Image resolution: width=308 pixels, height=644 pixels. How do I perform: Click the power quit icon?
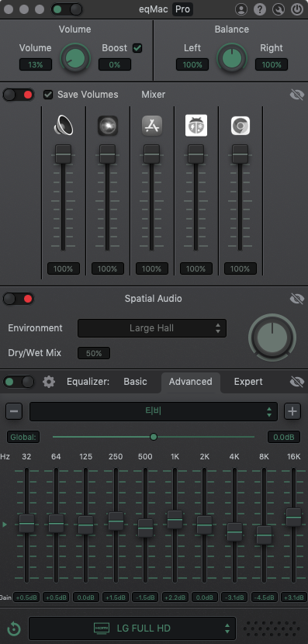pyautogui.click(x=296, y=9)
